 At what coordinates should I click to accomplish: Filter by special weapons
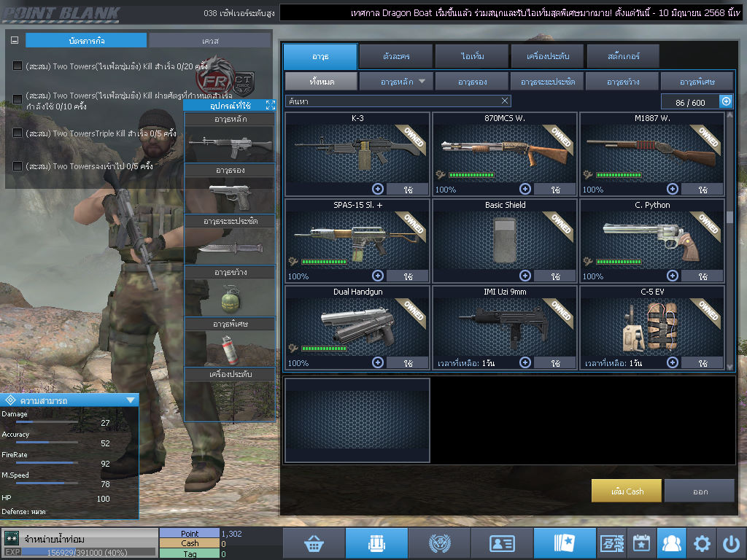[x=697, y=82]
